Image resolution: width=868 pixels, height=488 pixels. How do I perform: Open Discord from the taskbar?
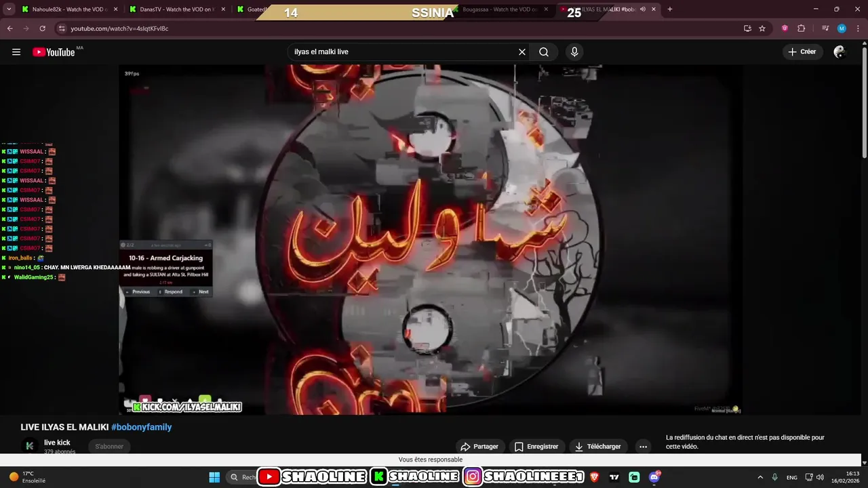coord(654,477)
